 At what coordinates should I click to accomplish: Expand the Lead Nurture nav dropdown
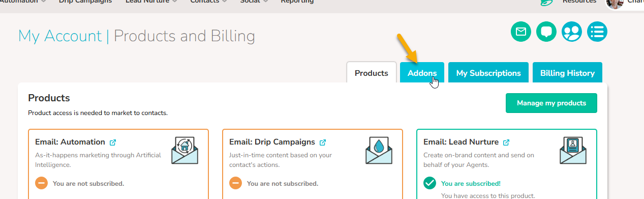[175, 2]
